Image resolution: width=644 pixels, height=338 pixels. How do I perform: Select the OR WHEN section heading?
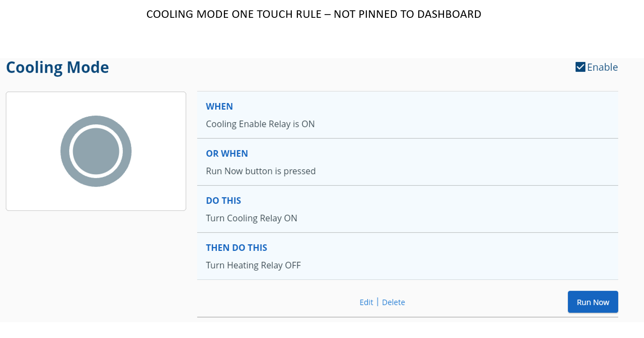click(227, 153)
